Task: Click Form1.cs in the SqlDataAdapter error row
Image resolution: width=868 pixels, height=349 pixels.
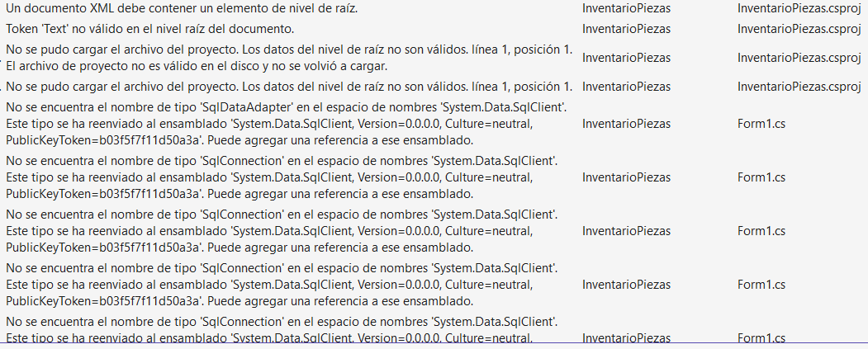Action: [761, 124]
